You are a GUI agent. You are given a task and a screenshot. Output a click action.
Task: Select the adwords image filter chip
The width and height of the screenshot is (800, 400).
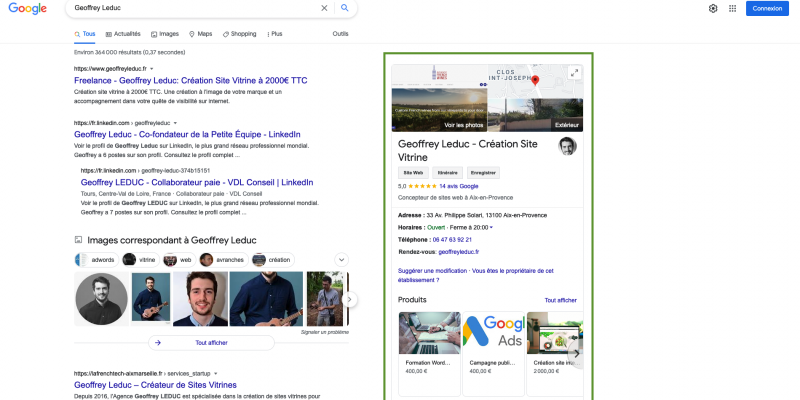click(x=96, y=260)
